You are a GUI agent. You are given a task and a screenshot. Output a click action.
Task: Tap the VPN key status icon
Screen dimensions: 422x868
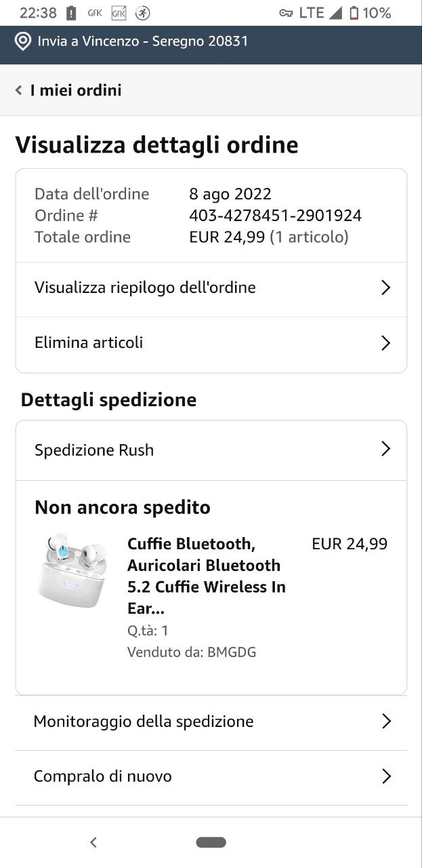(286, 13)
